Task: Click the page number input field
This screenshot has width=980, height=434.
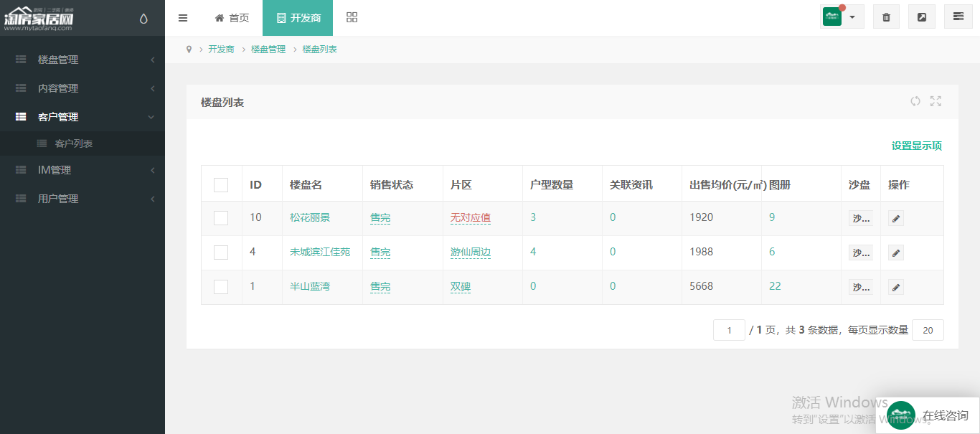Action: (x=729, y=330)
